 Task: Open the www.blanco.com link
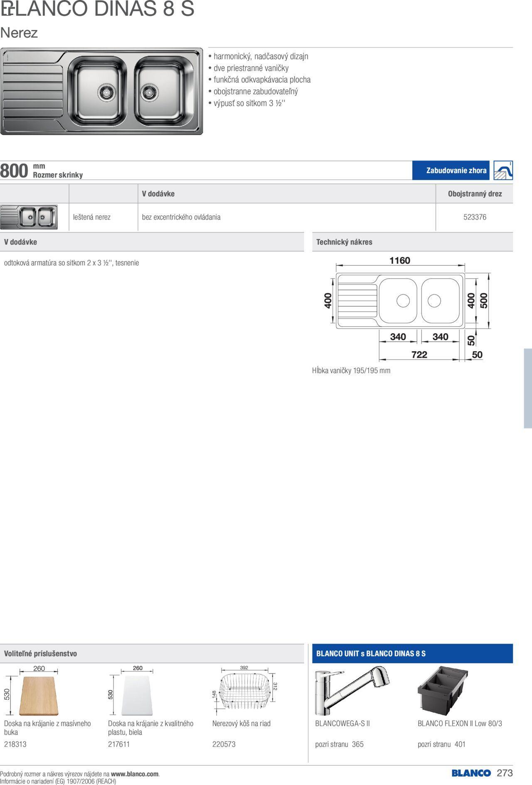(x=135, y=774)
